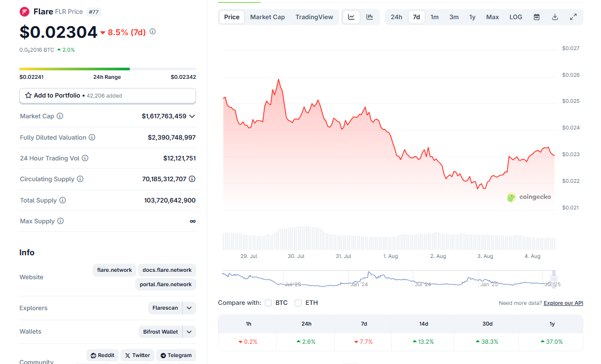This screenshot has width=601, height=364.
Task: Click Add to Portfolio button
Action: tap(108, 95)
